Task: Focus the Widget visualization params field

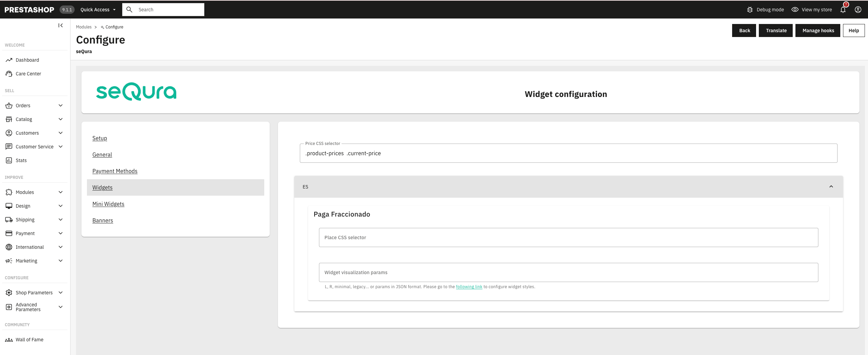Action: [x=569, y=272]
